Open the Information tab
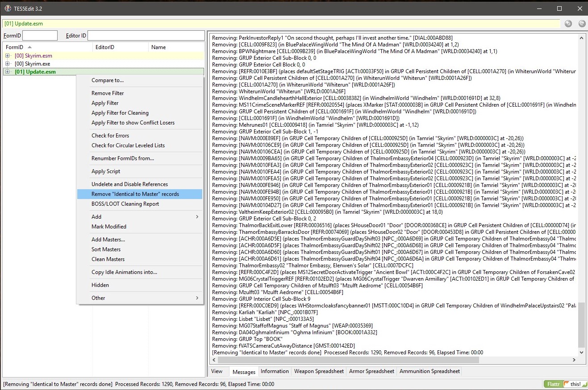Viewport: 588px width, 390px height. tap(275, 371)
